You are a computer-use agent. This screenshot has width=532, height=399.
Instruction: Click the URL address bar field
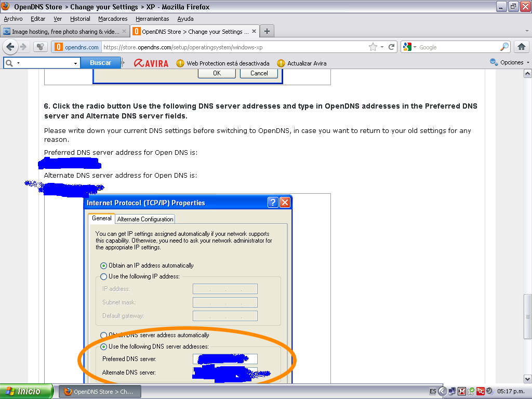coord(234,47)
